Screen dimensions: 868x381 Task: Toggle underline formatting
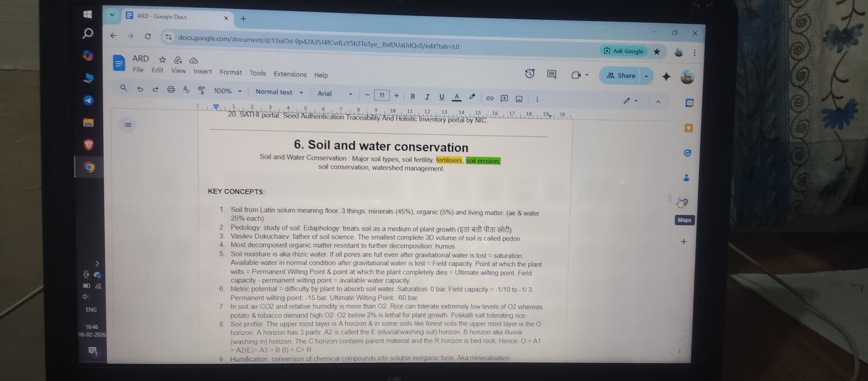(442, 97)
